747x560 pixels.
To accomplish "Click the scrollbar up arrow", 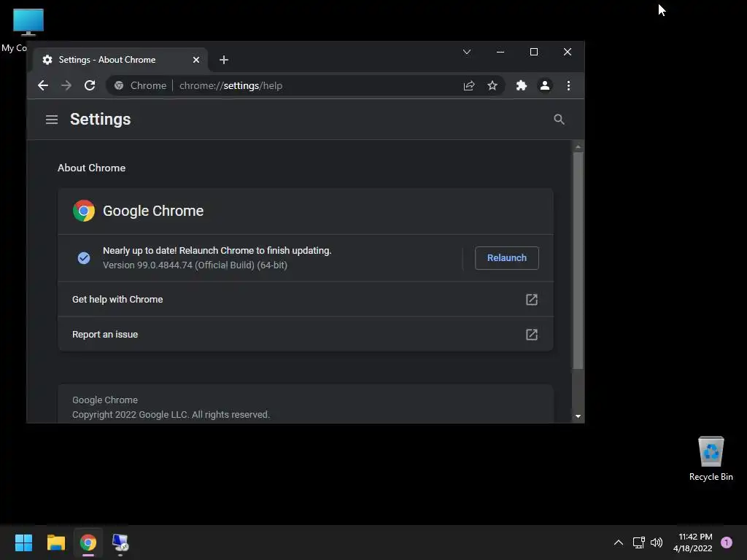I will click(x=578, y=147).
